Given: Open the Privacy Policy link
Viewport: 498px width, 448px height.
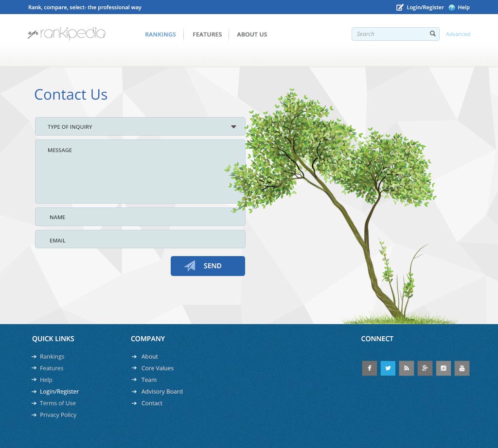Looking at the screenshot, I should click(58, 414).
